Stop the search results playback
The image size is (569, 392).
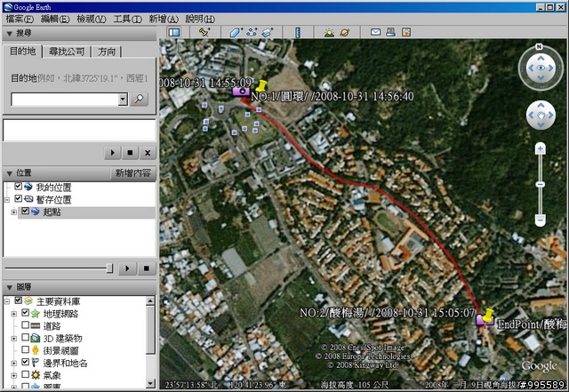pyautogui.click(x=130, y=153)
